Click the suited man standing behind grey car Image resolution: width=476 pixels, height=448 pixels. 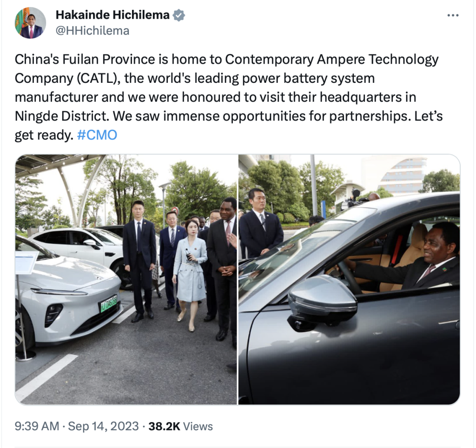tap(260, 225)
